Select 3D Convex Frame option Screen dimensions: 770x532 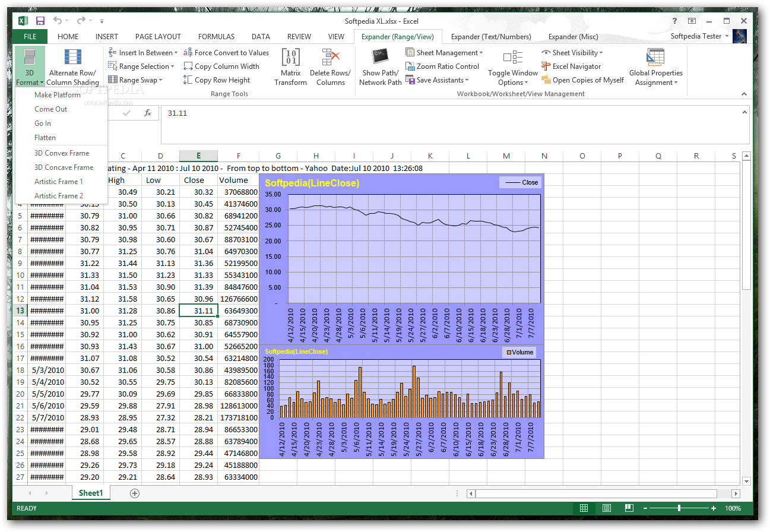[61, 153]
